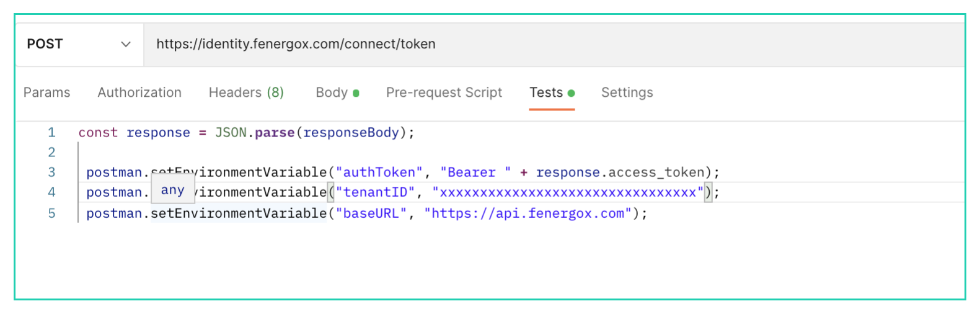Click the request URL input field
Viewport: 980px width, 319px height.
pyautogui.click(x=552, y=44)
